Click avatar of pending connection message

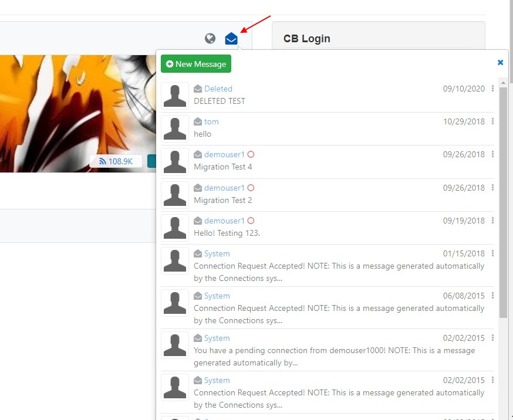(175, 345)
